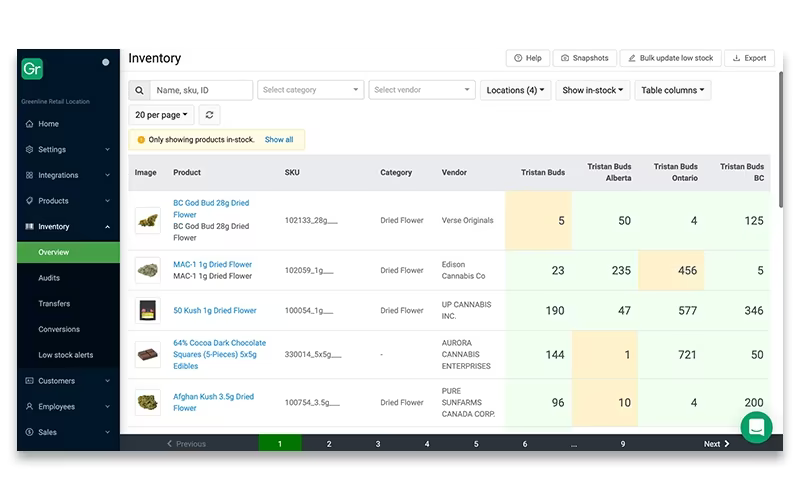Open BC God Bud 28g Dried Flower link
Viewport: 800px width, 500px height.
pos(211,209)
